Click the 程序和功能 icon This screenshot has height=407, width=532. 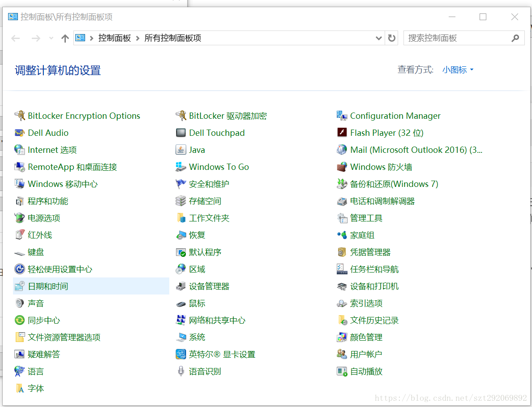click(20, 201)
